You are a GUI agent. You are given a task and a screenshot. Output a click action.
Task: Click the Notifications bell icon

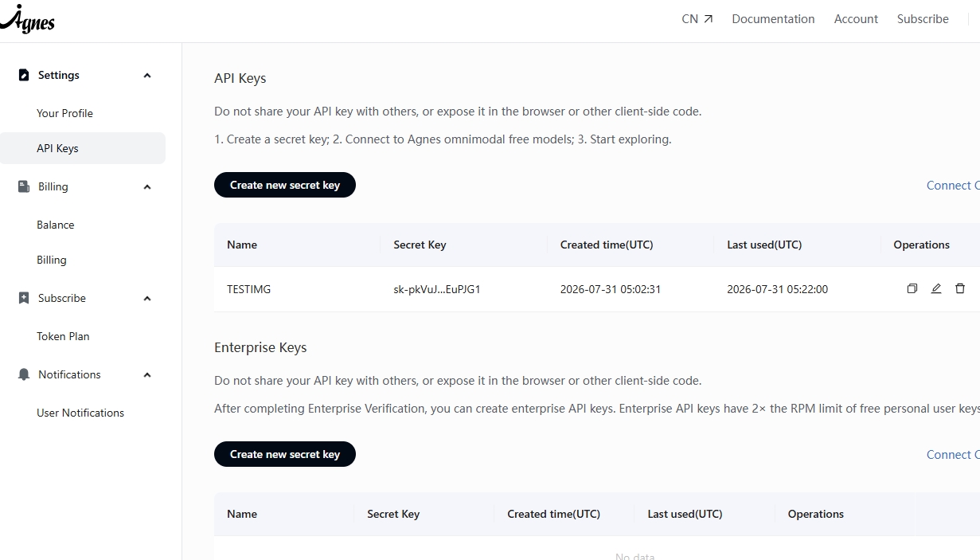23,374
